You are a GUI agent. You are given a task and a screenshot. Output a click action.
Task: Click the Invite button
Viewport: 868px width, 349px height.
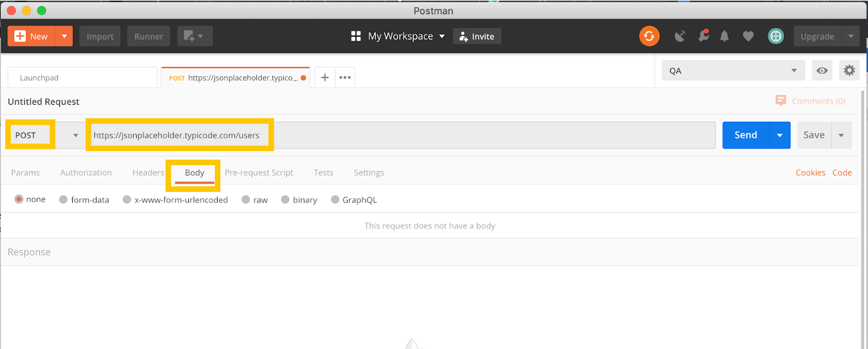click(x=477, y=36)
